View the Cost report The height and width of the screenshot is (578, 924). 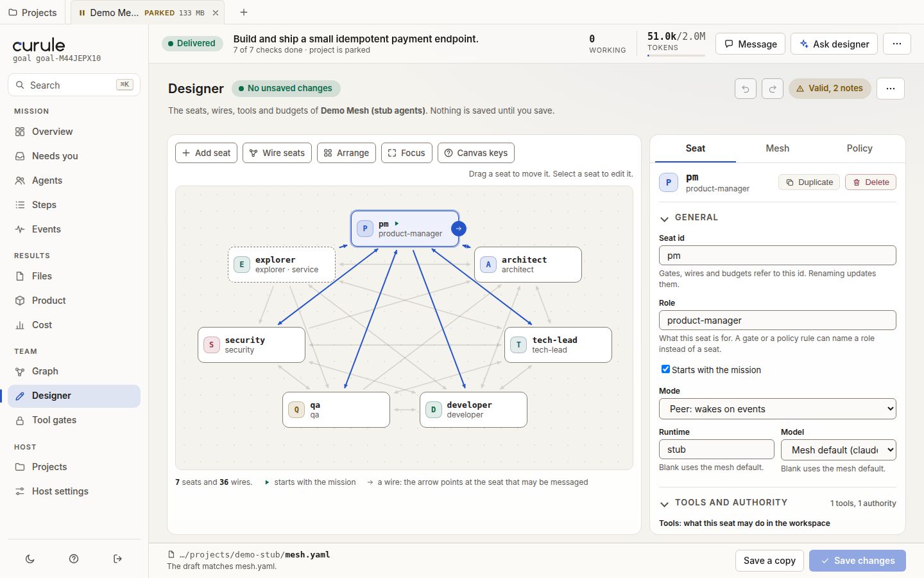74,325
